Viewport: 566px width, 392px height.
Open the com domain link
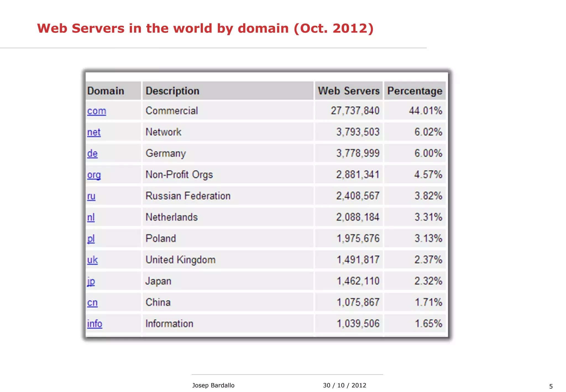pyautogui.click(x=96, y=111)
